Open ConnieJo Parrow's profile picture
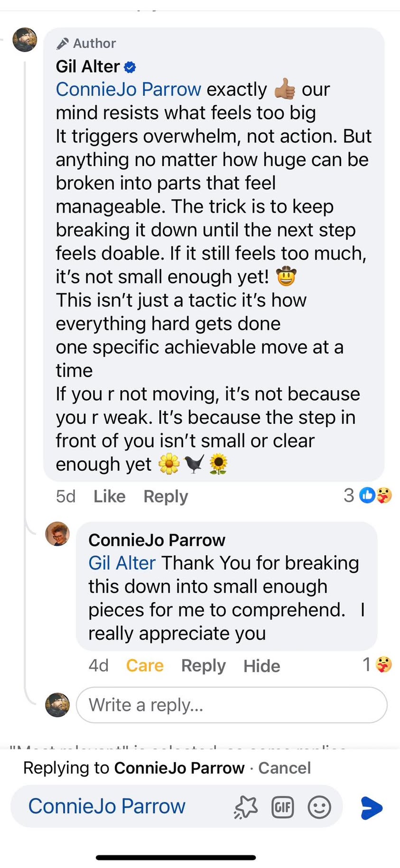Screen dimensions: 400x868 57,534
